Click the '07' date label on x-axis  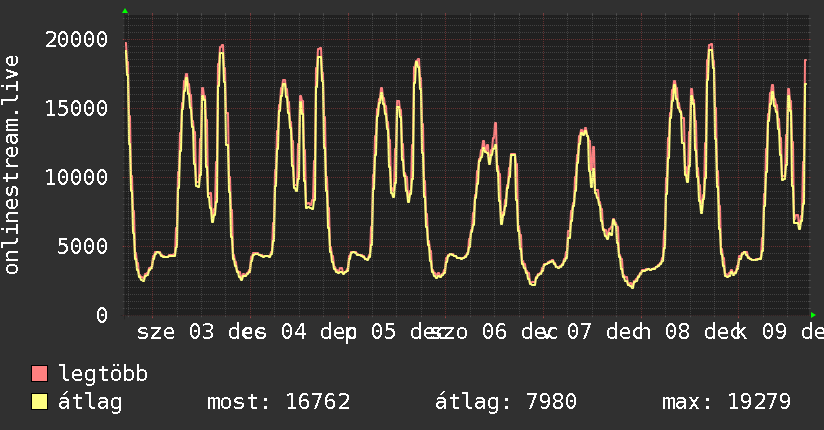(x=579, y=332)
